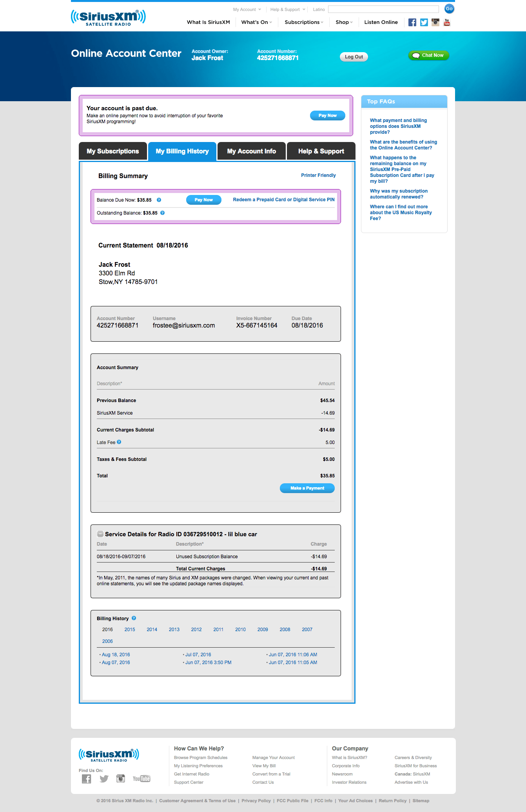Screen dimensions: 526x812
Task: Open footer Facebook icon
Action: (87, 779)
